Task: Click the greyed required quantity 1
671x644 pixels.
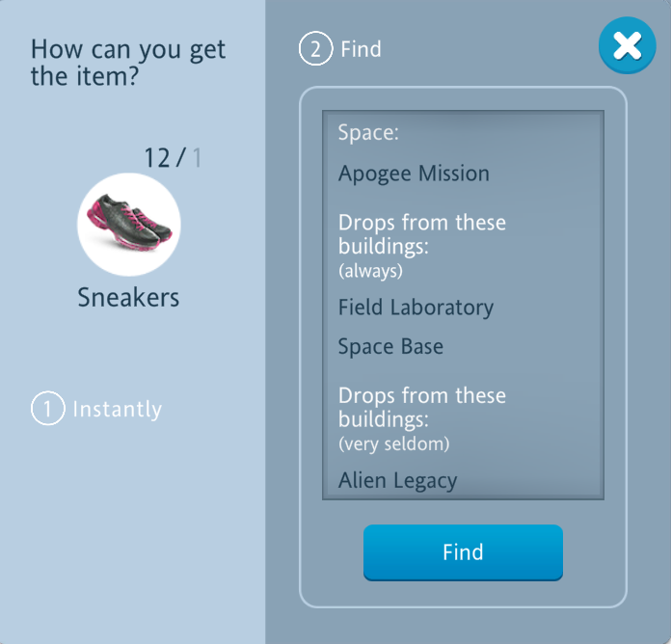Action: pos(197,158)
